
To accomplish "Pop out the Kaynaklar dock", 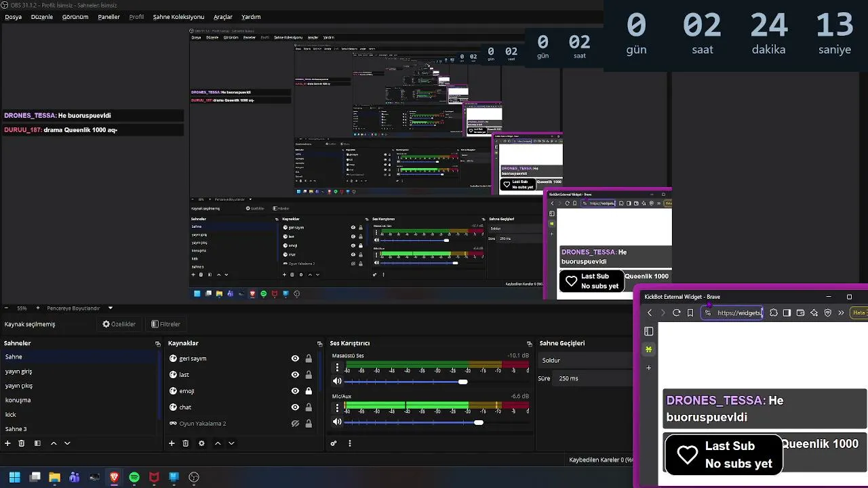I will [x=320, y=344].
